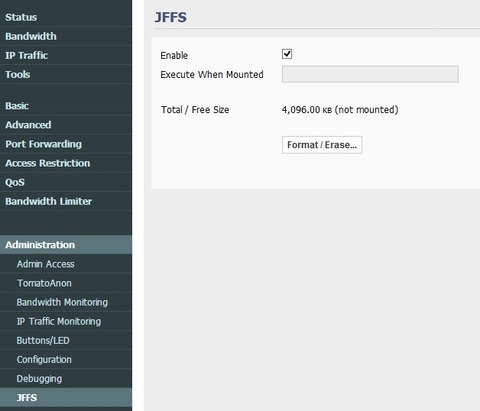Open the Bandwidth Monitoring page
Screen dimensions: 480x411
click(x=66, y=302)
